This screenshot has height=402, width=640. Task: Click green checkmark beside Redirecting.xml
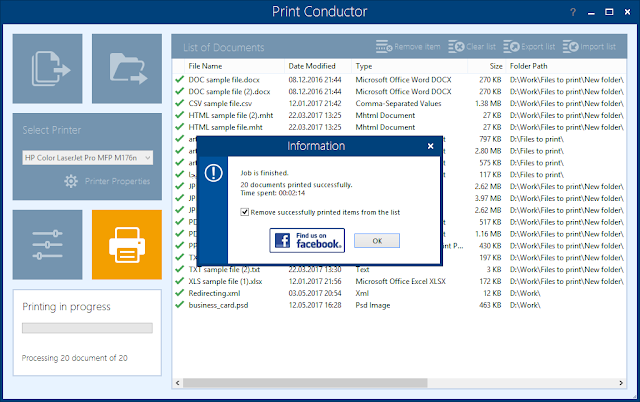pyautogui.click(x=179, y=293)
